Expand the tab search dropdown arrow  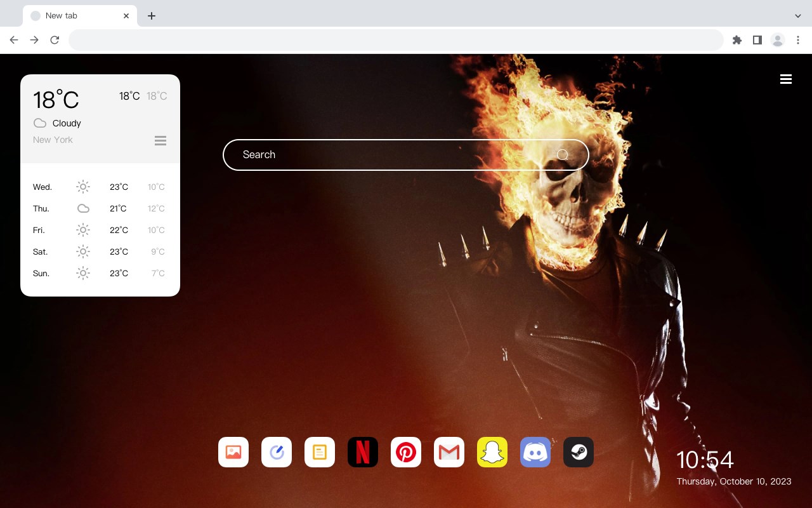(x=798, y=16)
